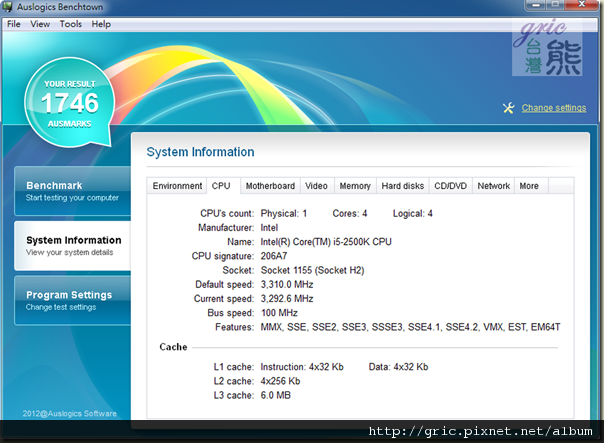
Task: Open the Help menu
Action: pyautogui.click(x=101, y=24)
